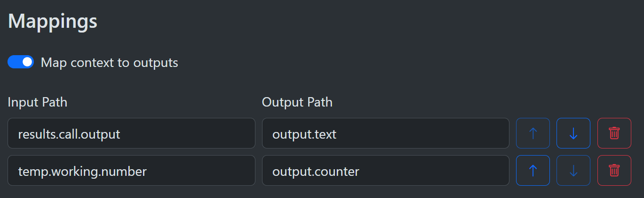Delete the temp.working.number mapping row
The image size is (644, 198).
coord(614,171)
